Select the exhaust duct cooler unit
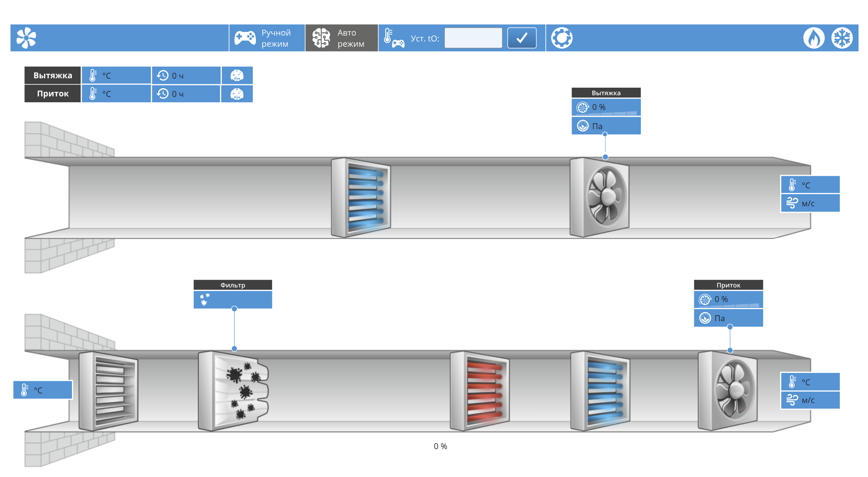The height and width of the screenshot is (477, 868). click(x=361, y=198)
